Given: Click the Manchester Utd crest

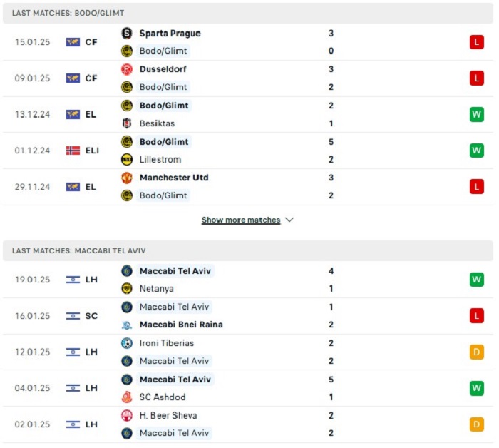Looking at the screenshot, I should tap(127, 178).
